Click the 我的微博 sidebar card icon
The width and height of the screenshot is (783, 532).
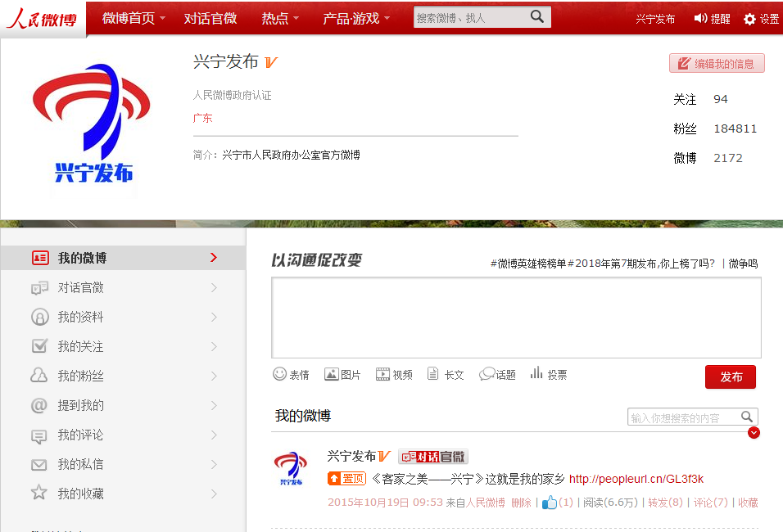(40, 258)
